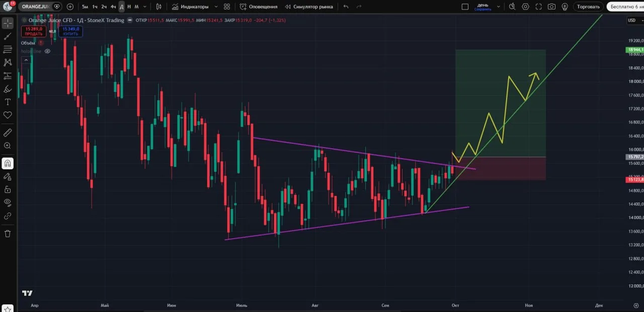
Task: Select the 5м timeframe
Action: tap(85, 7)
